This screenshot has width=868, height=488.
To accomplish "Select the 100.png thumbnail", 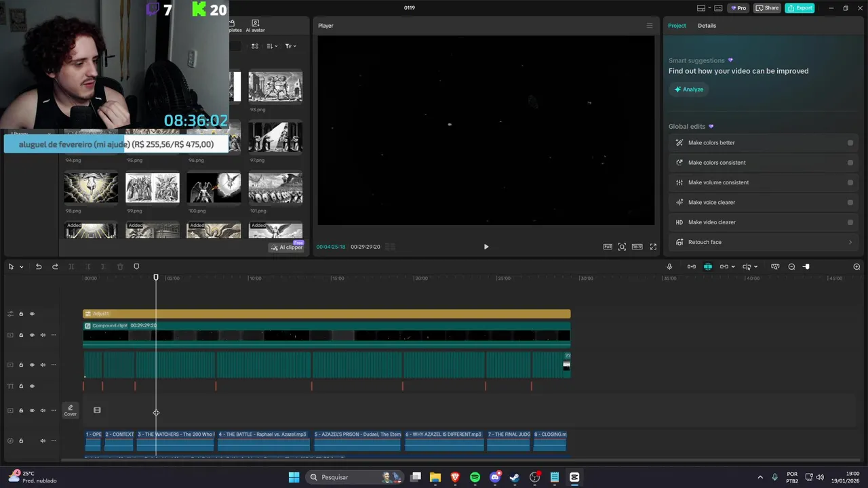I will [x=214, y=188].
